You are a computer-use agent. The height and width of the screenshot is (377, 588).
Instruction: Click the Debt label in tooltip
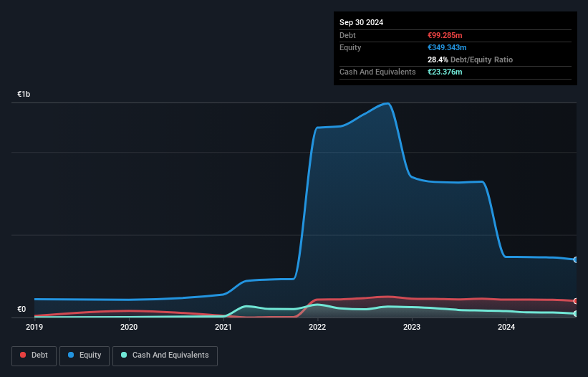click(347, 35)
